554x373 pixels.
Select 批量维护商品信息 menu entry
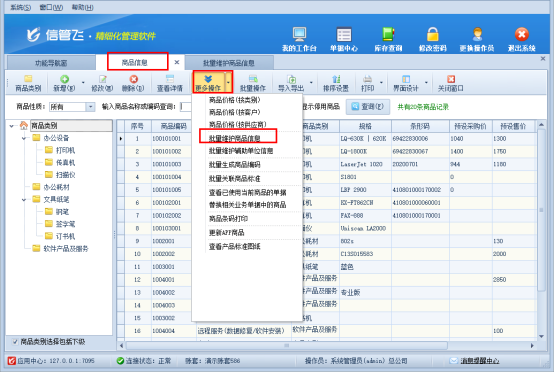(235, 138)
